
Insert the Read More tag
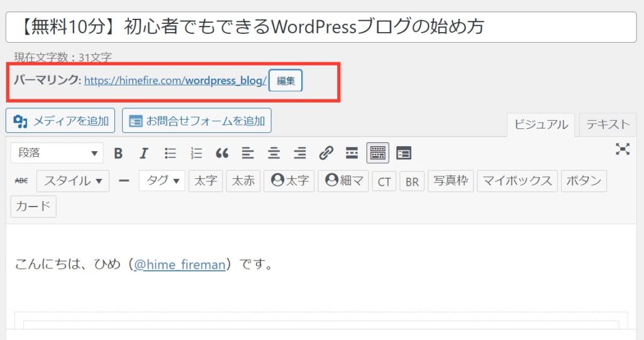352,154
